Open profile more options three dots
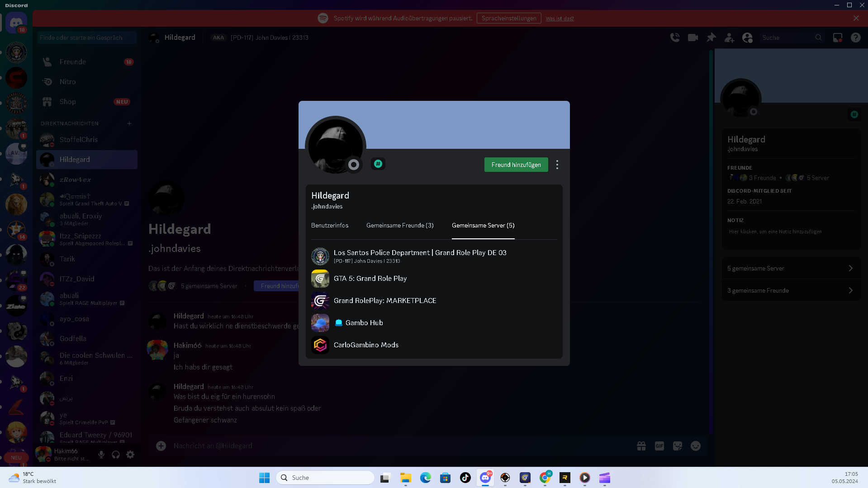The image size is (868, 488). 557,165
